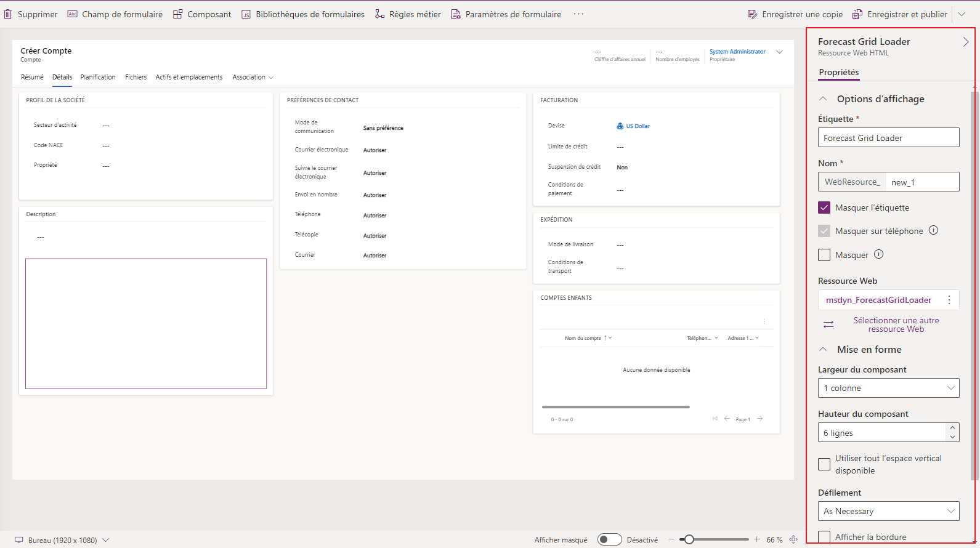Viewport: 980px width, 548px height.
Task: Open the Bureau (1920 x 1080) size dropdown
Action: (x=106, y=540)
